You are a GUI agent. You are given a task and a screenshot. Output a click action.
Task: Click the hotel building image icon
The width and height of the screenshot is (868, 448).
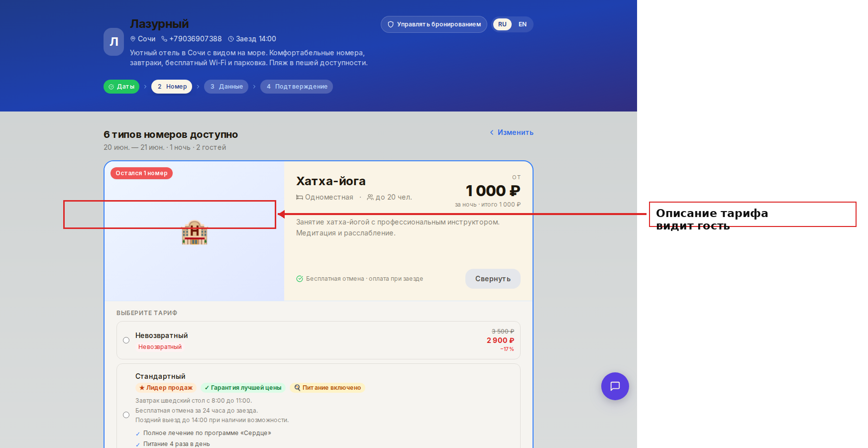pos(195,232)
